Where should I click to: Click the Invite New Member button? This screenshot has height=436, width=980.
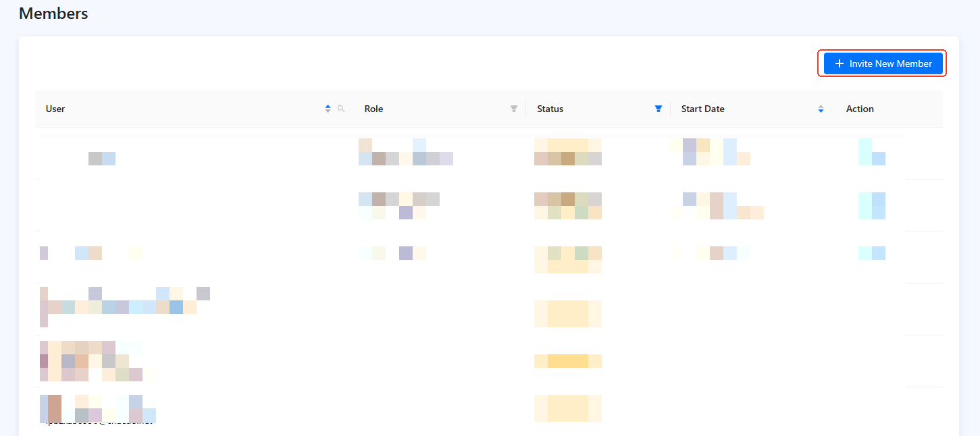[x=883, y=63]
